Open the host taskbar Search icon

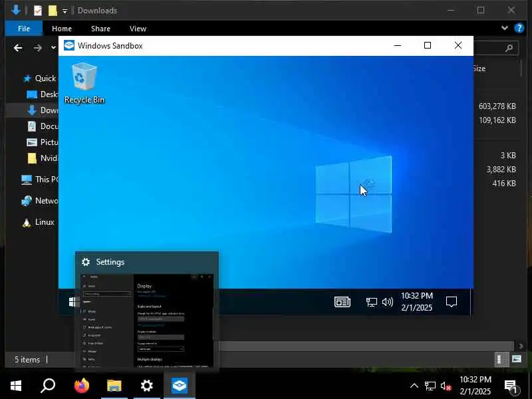(48, 386)
